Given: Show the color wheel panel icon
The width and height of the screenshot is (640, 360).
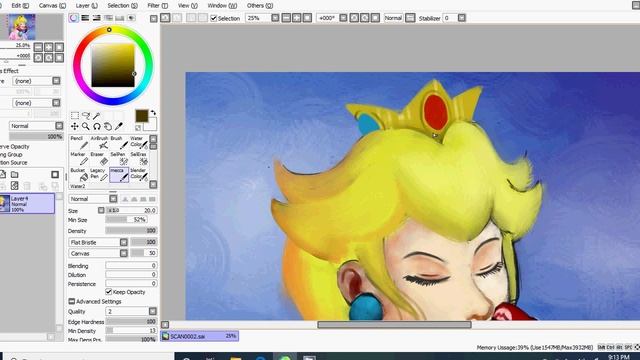Looking at the screenshot, I should tap(73, 18).
